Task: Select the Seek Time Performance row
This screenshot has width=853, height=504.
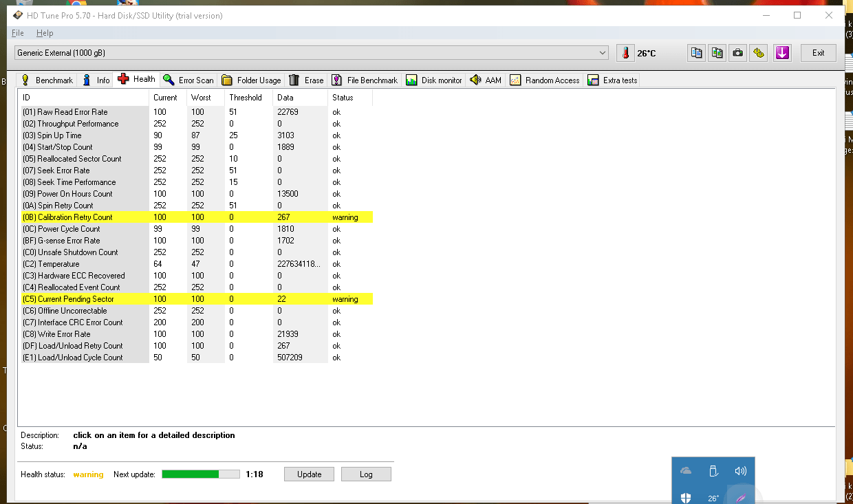Action: [197, 182]
